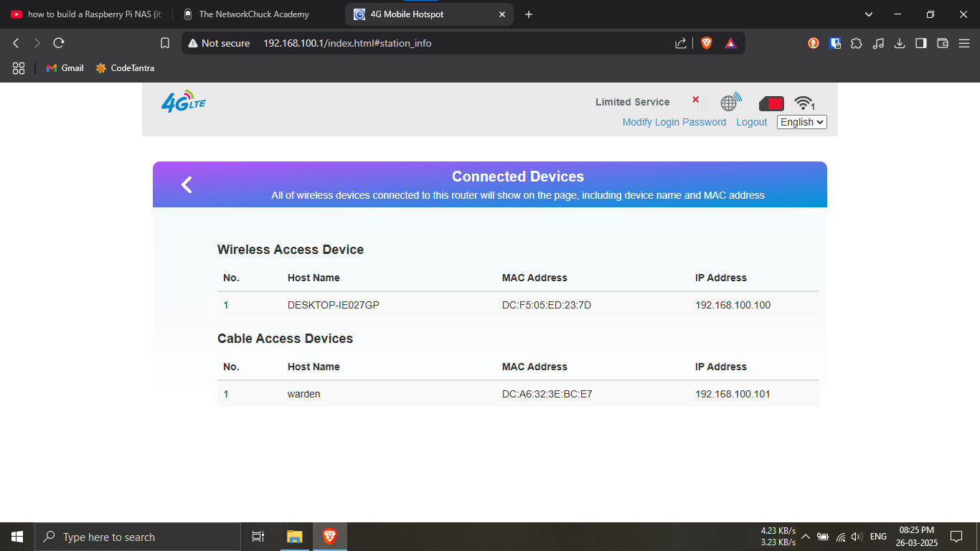Click the SIM card status icon
The width and height of the screenshot is (980, 551).
(771, 103)
